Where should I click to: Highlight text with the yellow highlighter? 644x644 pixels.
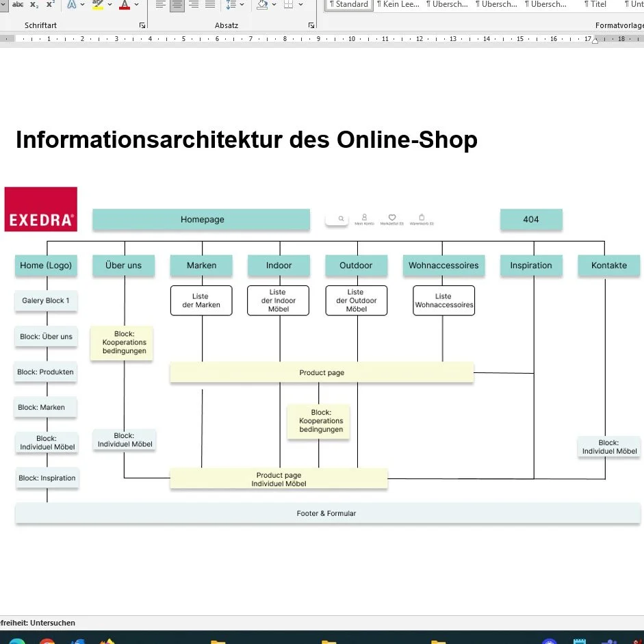98,5
